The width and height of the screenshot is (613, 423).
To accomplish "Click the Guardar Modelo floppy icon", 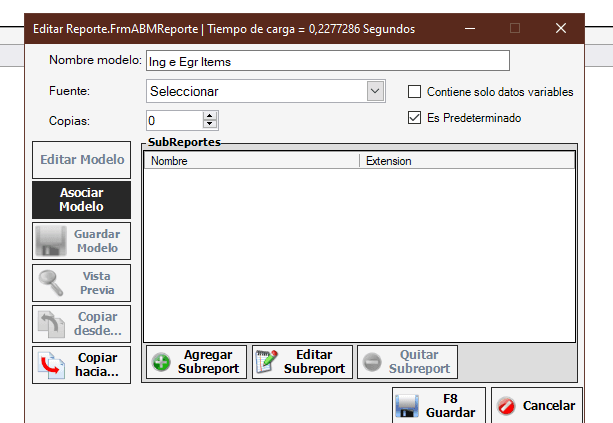I will click(49, 241).
